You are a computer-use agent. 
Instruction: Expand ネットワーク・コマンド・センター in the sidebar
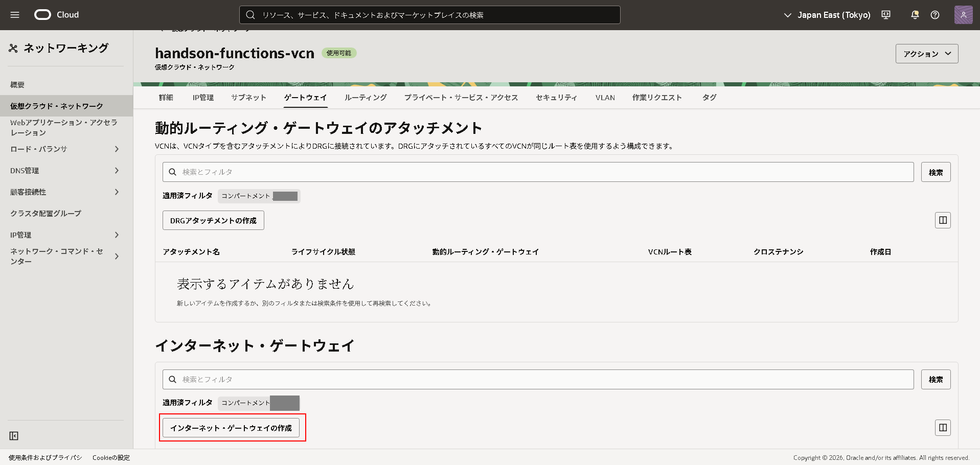click(x=117, y=257)
